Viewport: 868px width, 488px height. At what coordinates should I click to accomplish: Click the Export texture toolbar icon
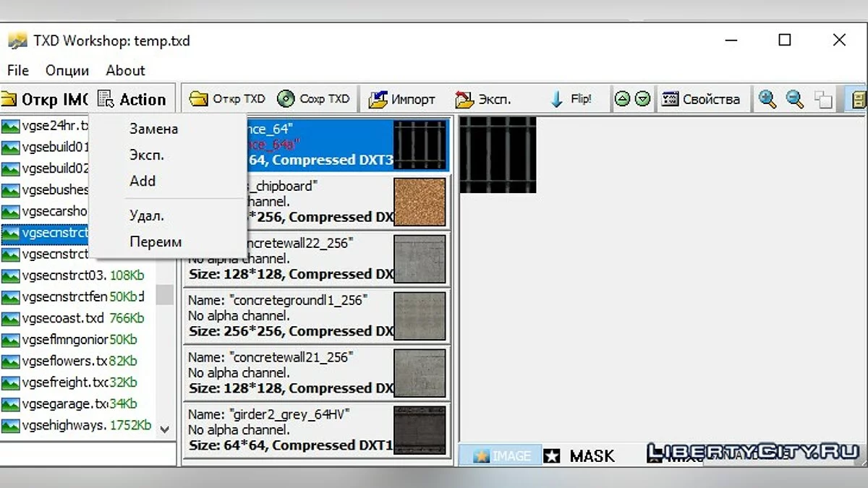(464, 99)
